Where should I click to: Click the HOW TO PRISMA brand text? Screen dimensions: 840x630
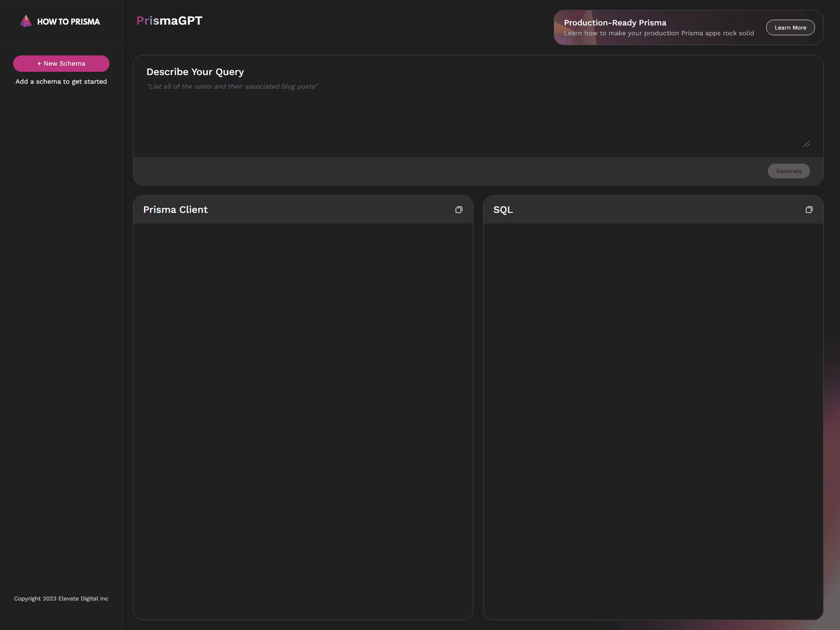coord(68,22)
